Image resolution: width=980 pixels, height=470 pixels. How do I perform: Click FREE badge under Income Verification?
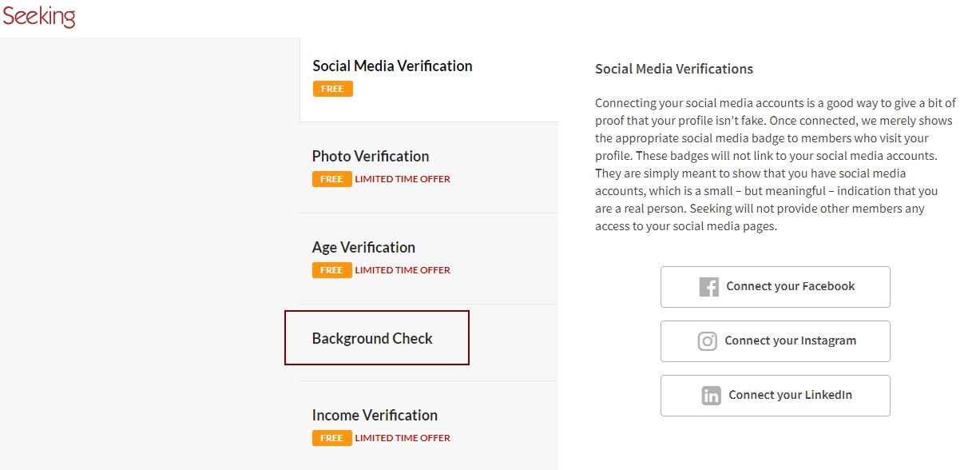tap(332, 438)
